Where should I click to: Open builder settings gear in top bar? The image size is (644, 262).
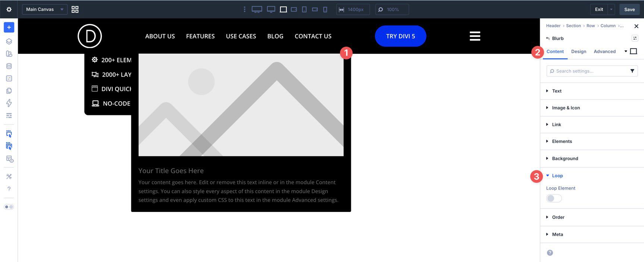9,9
